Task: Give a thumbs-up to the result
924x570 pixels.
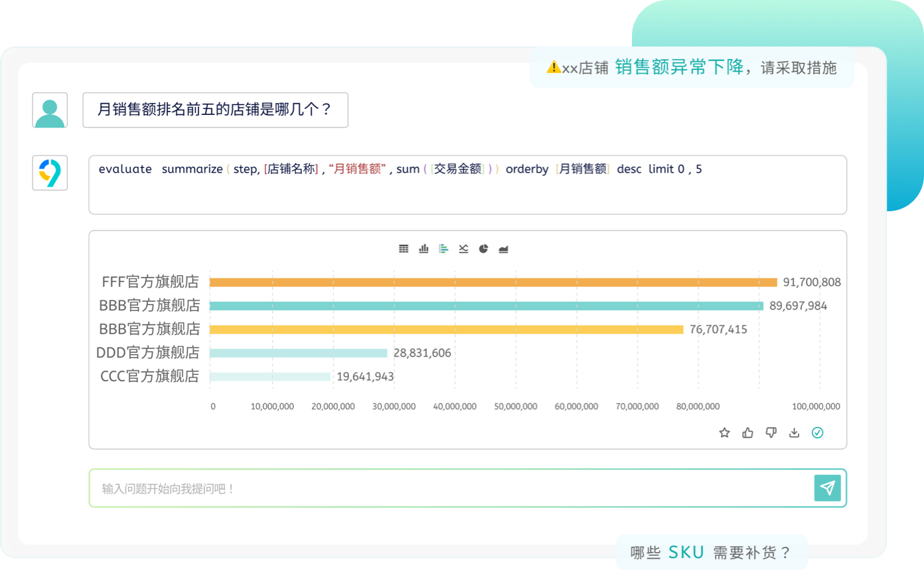Action: coord(747,432)
